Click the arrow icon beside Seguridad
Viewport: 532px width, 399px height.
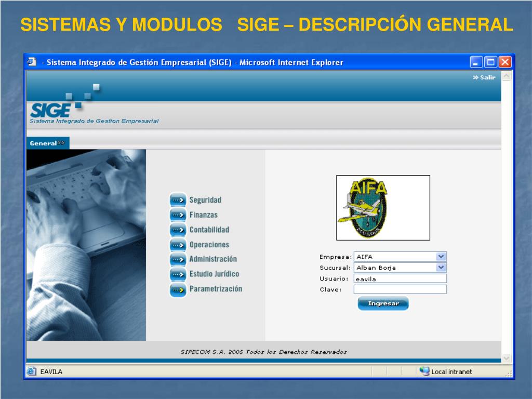178,200
